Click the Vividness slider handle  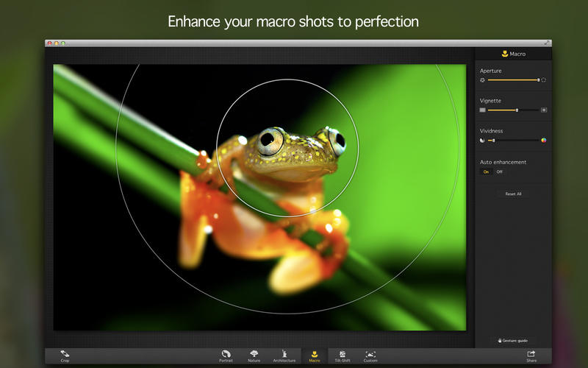493,140
